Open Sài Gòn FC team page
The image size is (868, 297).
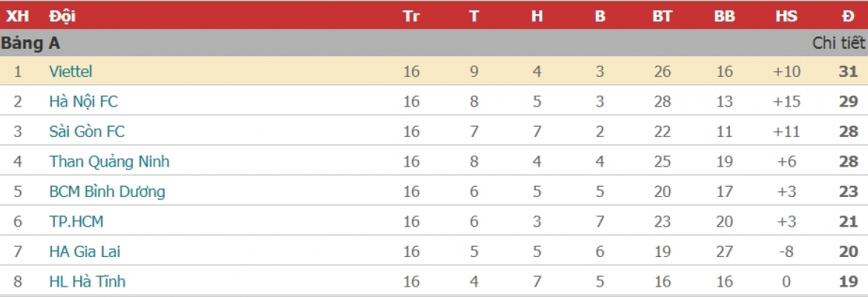[87, 132]
